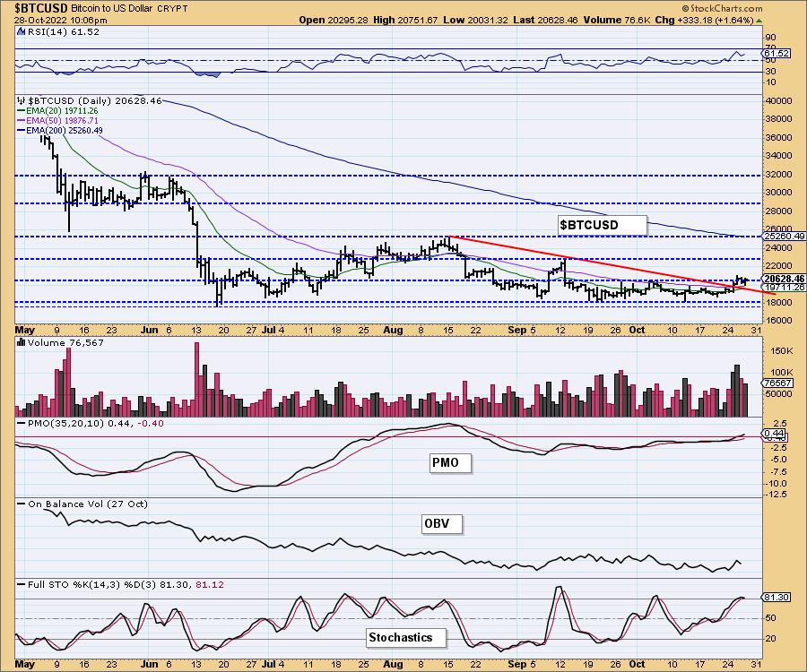This screenshot has height=672, width=807.
Task: Click the 40000 price axis label
Action: [778, 100]
